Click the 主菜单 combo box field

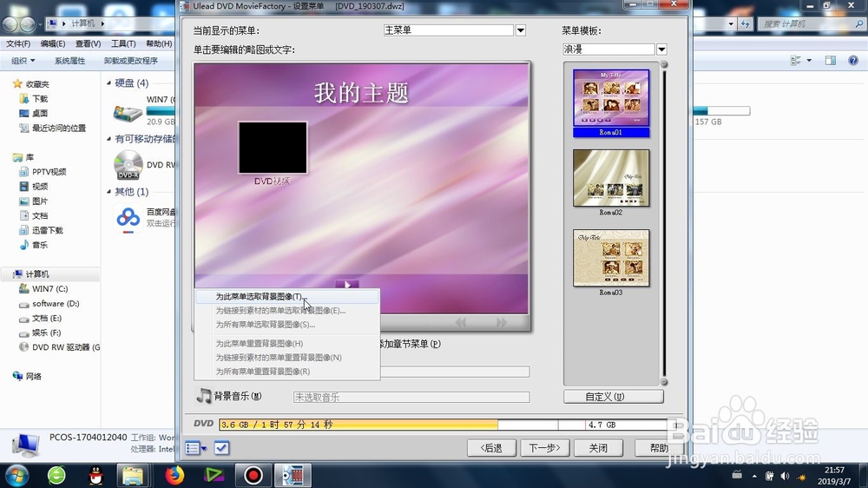[449, 30]
